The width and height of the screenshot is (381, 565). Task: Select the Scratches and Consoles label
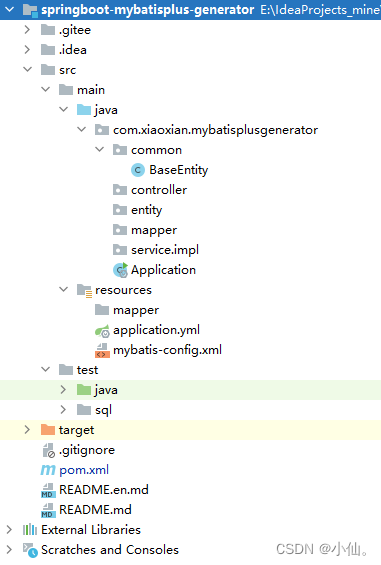pos(110,550)
